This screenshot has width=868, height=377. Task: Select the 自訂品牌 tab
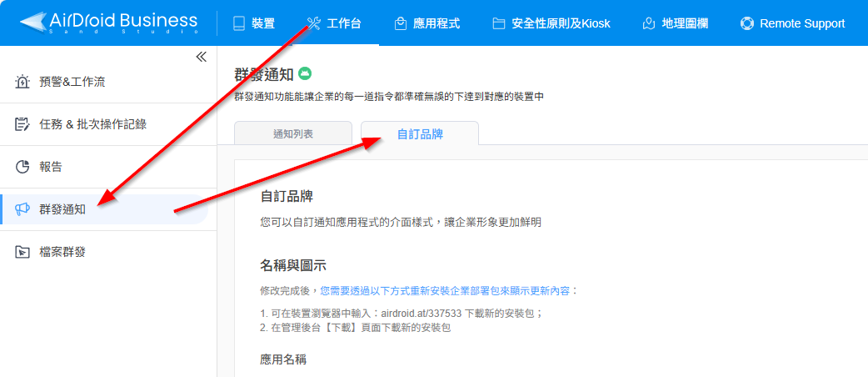point(420,133)
